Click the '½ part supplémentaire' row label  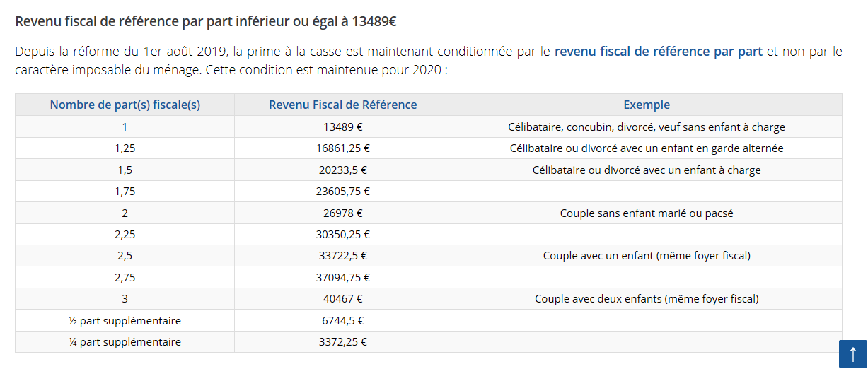pos(125,321)
